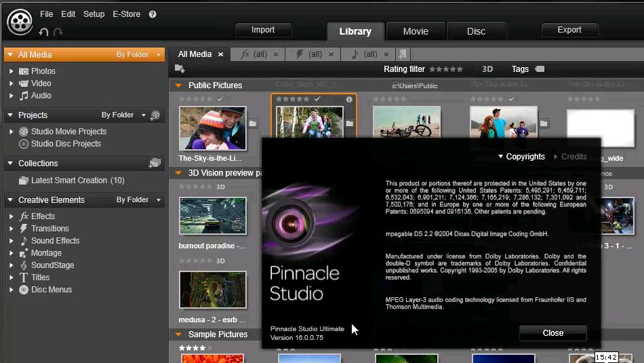Set star rating on selected bikers thumbnail
Viewport: 644px width, 363px height.
(292, 99)
